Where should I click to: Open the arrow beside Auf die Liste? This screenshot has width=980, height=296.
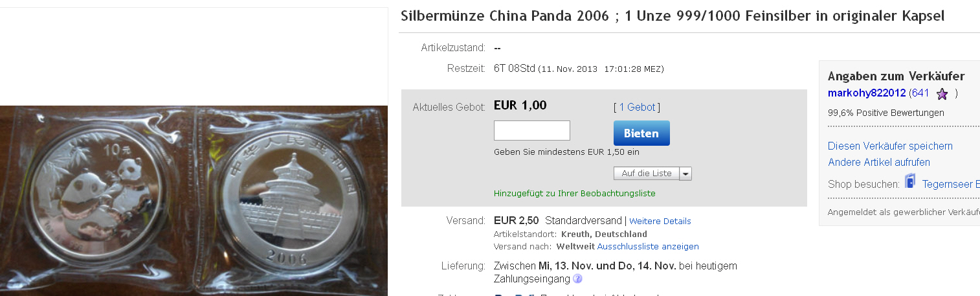(685, 174)
